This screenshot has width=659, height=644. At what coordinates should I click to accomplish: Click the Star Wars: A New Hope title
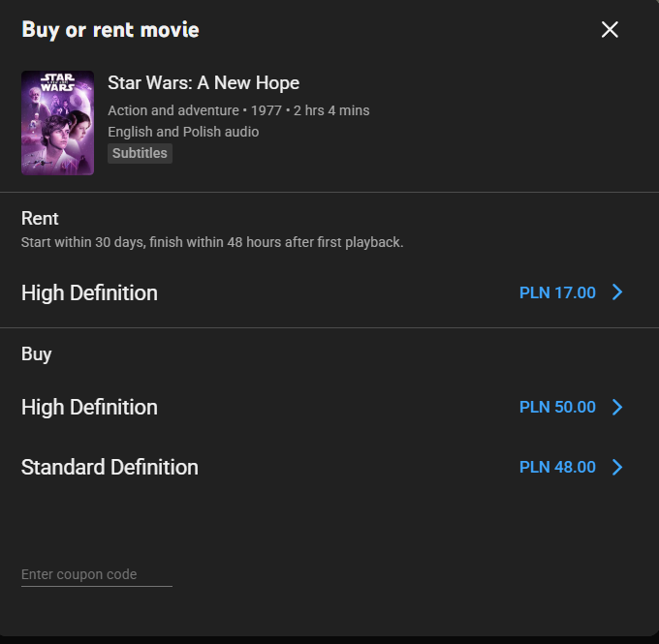coord(204,83)
